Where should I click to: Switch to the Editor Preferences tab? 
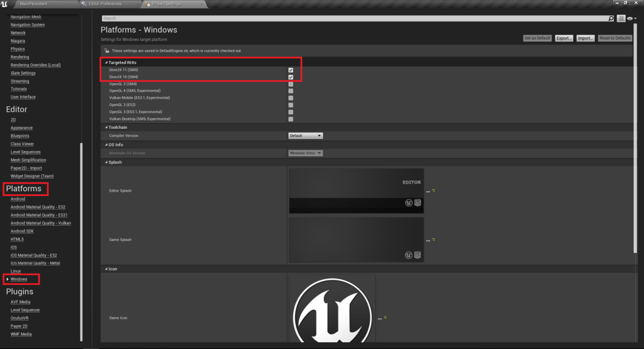pos(105,4)
